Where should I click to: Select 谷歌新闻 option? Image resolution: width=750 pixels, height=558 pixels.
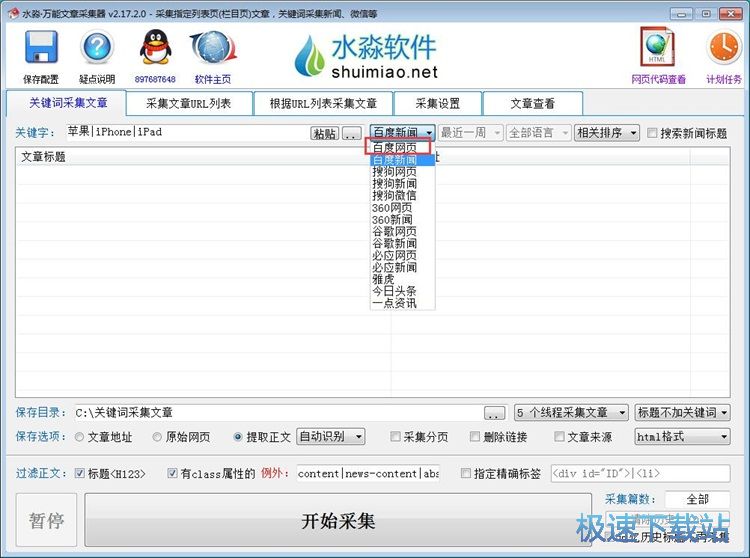click(x=403, y=244)
